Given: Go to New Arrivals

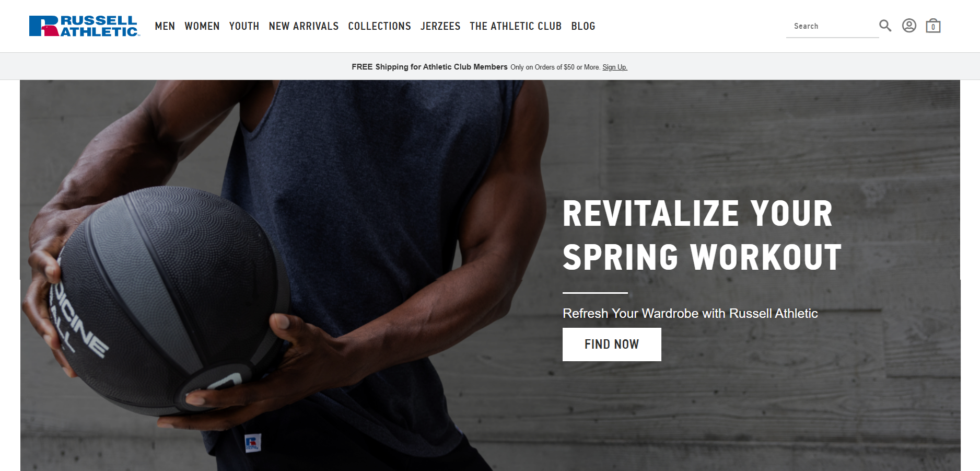Looking at the screenshot, I should tap(304, 26).
